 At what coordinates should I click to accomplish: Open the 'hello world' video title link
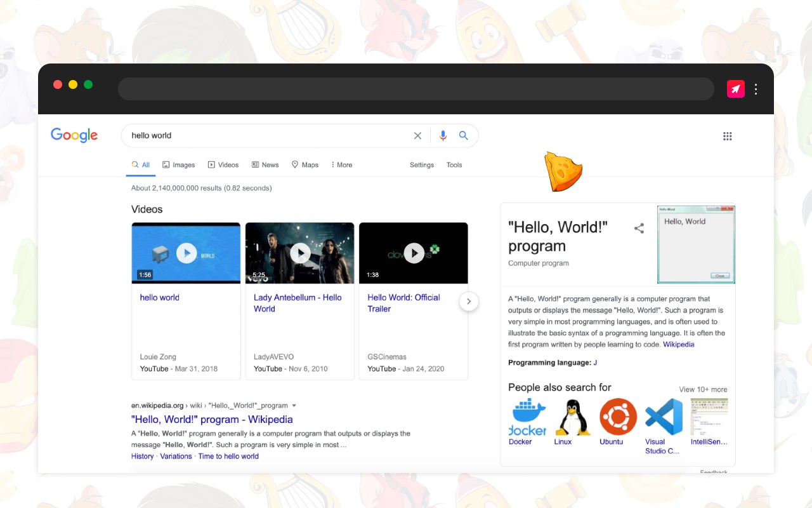(x=160, y=297)
